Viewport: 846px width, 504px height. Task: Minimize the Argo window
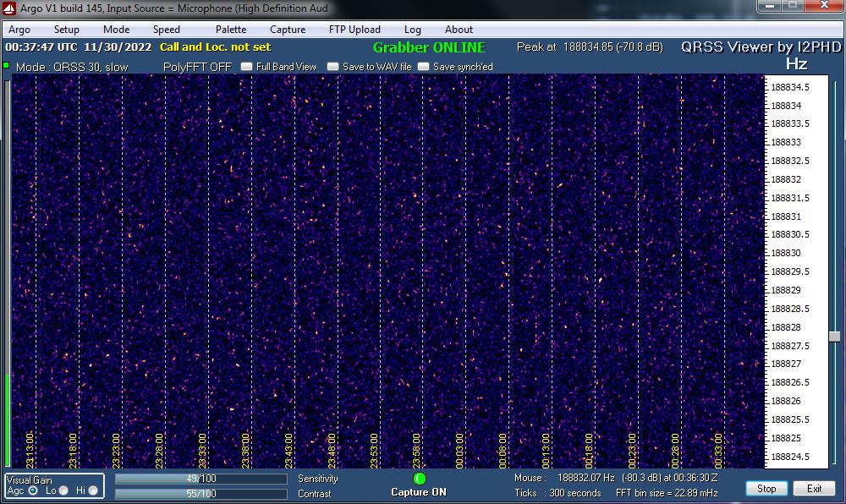[770, 5]
